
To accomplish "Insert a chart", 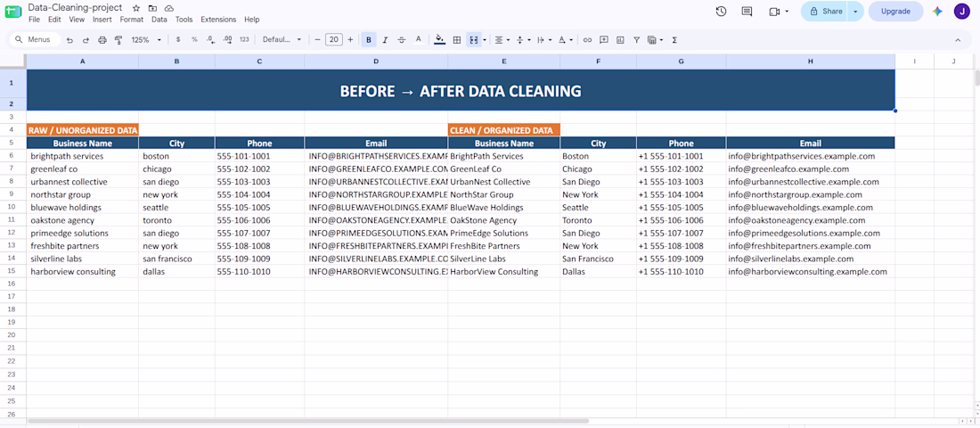I will coord(620,39).
